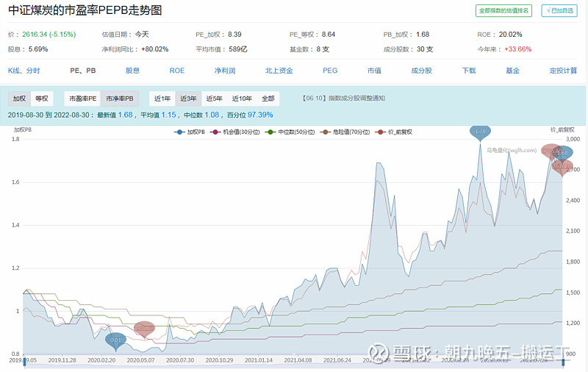
Task: Click the 中证煤炭的市盈率PEPB走势图 title
Action: coord(85,10)
